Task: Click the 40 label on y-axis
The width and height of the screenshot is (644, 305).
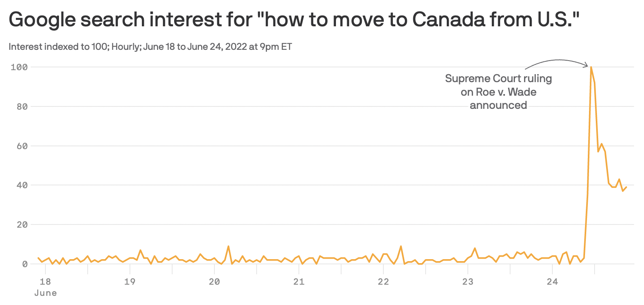Action: pos(22,185)
